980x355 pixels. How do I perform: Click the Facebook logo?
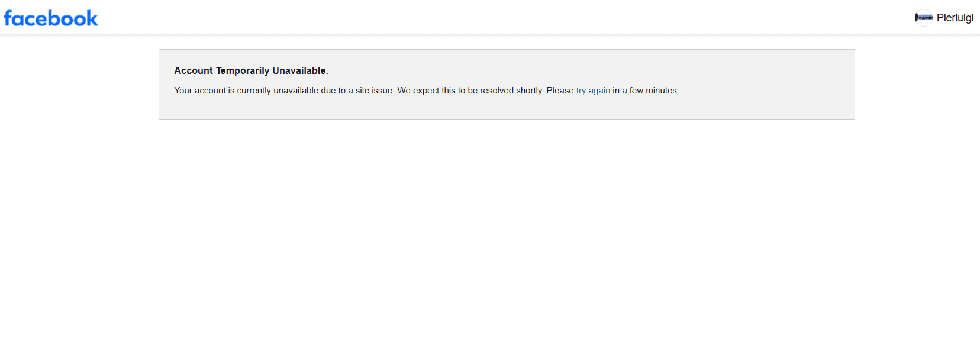[51, 18]
